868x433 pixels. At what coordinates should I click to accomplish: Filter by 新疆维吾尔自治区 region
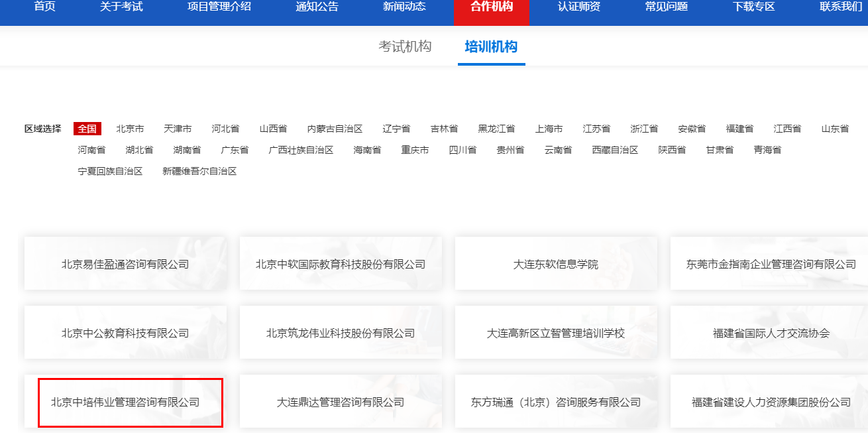coord(199,171)
